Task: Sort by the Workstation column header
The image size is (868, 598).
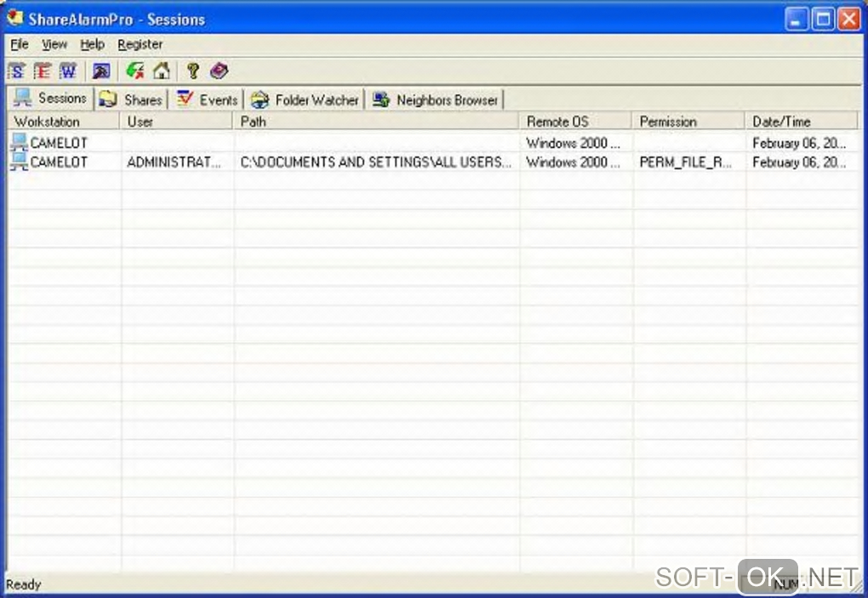Action: [64, 121]
